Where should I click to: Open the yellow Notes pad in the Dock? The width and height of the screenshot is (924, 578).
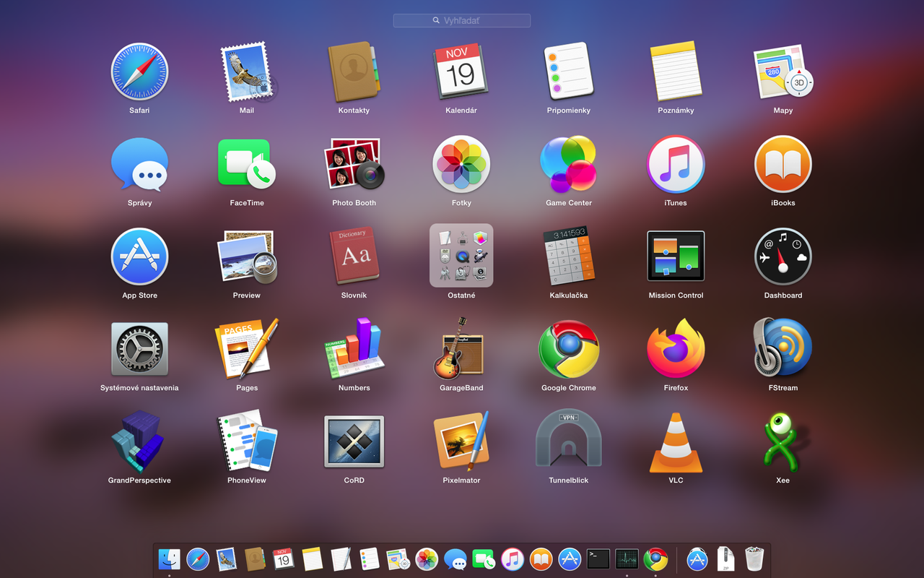[313, 558]
